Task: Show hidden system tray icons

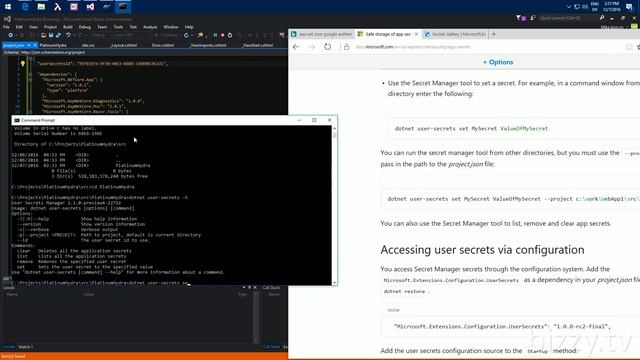Action: (x=569, y=7)
